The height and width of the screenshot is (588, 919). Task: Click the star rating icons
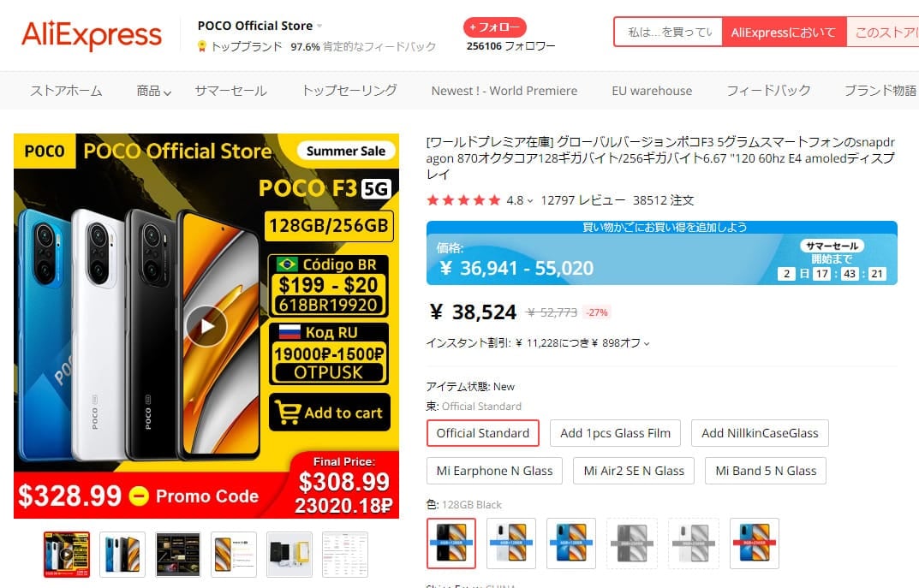[x=463, y=200]
